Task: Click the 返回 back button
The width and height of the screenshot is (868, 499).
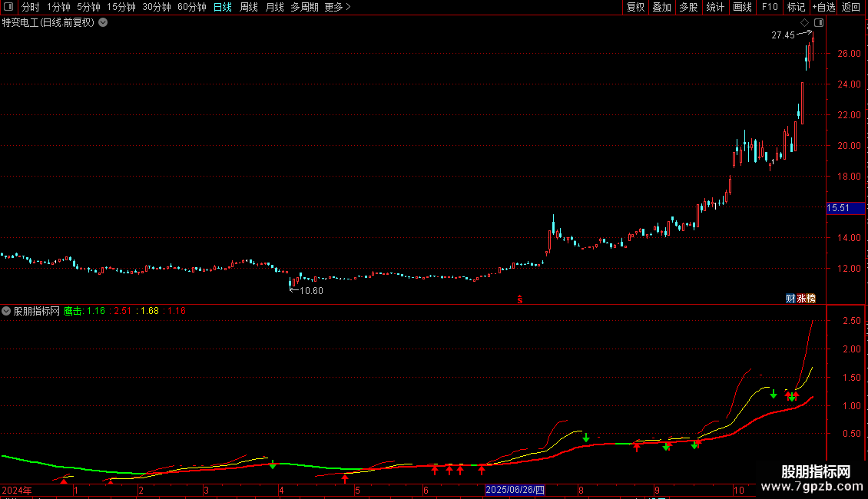Action: (851, 7)
